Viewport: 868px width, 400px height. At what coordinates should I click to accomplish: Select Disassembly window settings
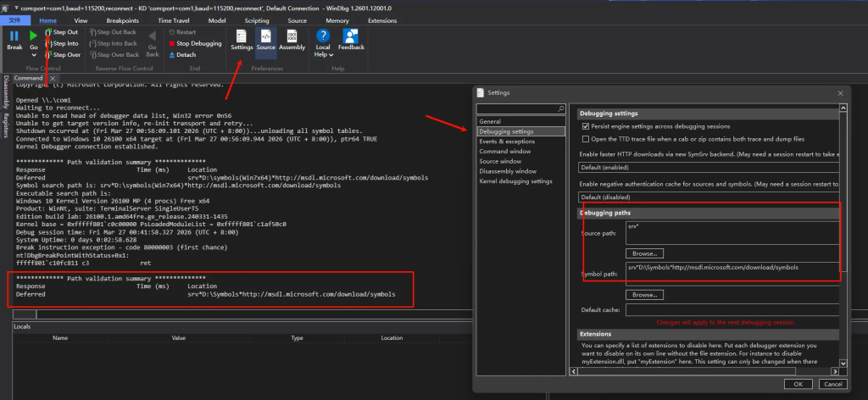521,171
